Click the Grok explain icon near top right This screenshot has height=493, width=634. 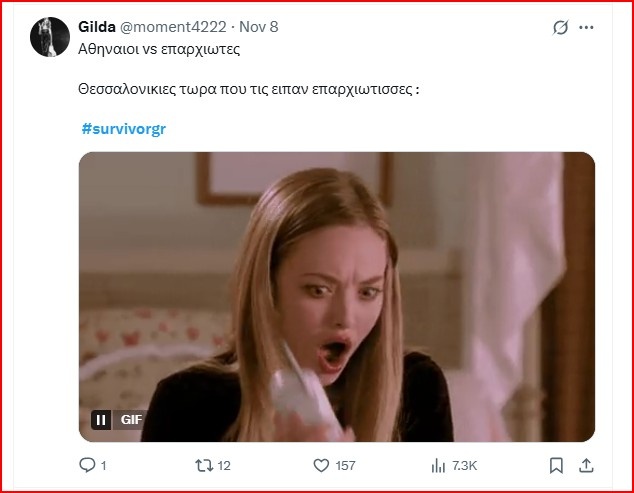(x=560, y=28)
